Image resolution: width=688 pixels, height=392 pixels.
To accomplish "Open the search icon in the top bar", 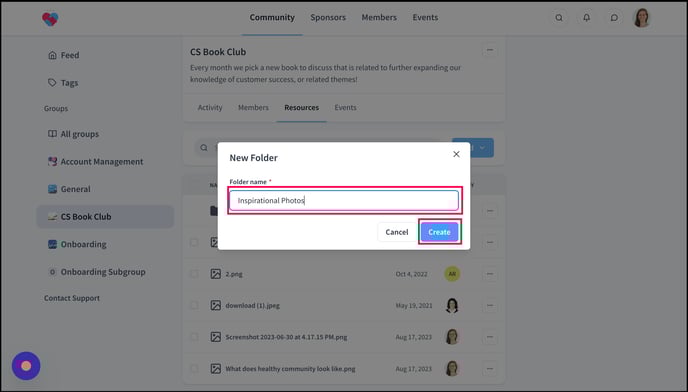I will click(559, 18).
